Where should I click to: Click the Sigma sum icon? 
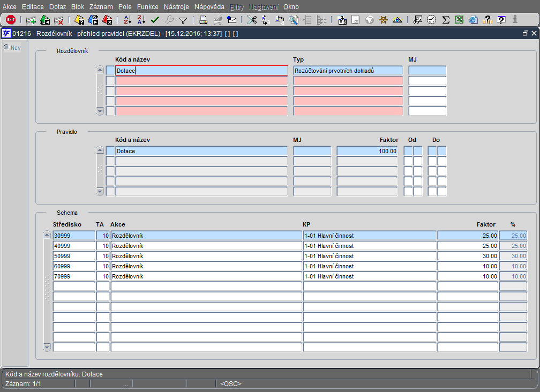[446, 20]
